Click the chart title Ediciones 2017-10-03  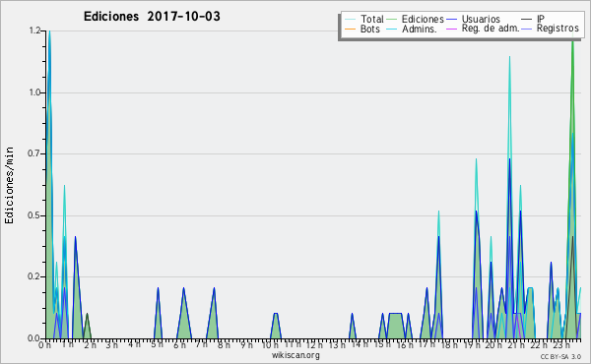[x=152, y=17]
